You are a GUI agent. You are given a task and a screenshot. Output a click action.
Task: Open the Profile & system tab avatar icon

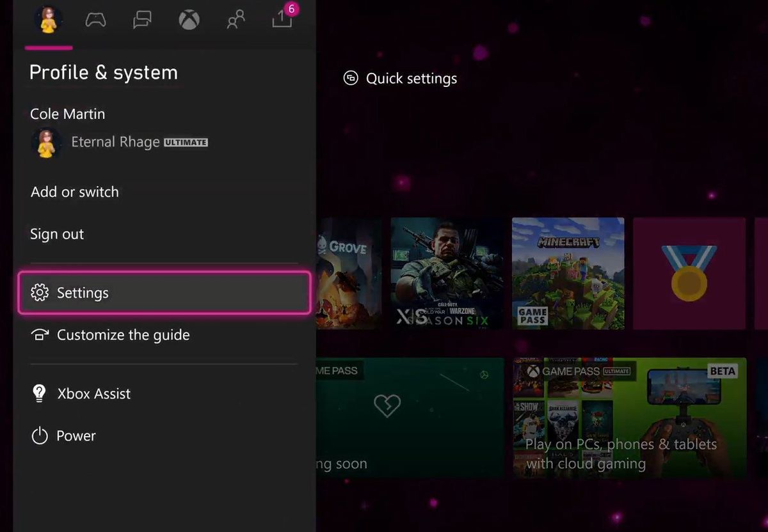click(48, 19)
